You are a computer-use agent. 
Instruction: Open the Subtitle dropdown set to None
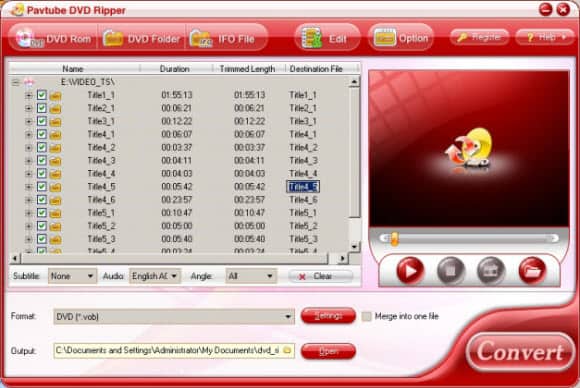tap(72, 276)
